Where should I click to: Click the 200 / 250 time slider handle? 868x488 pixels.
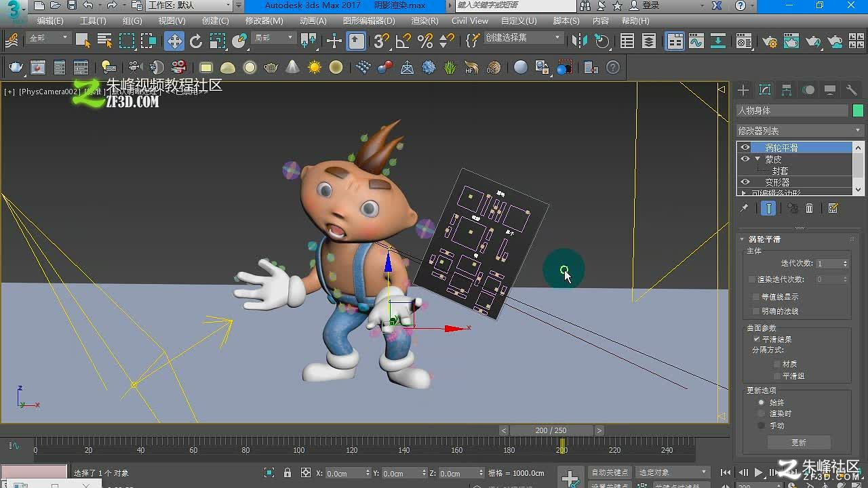[551, 430]
